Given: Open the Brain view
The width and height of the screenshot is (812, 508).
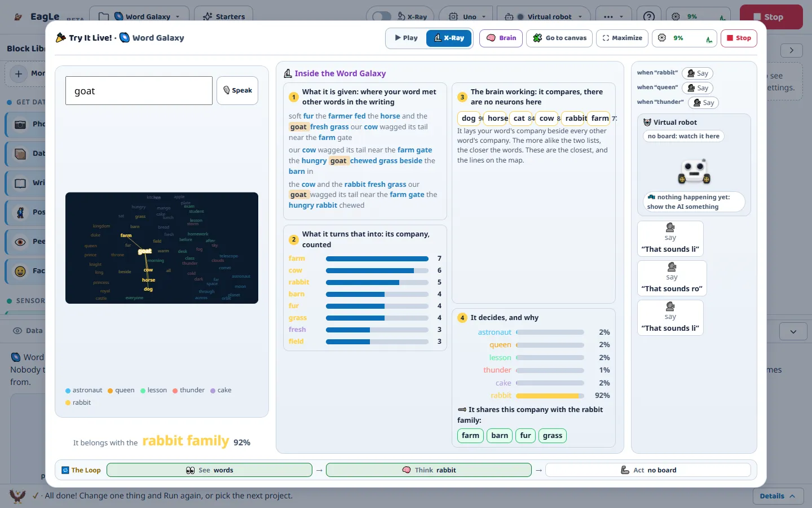Looking at the screenshot, I should 501,38.
